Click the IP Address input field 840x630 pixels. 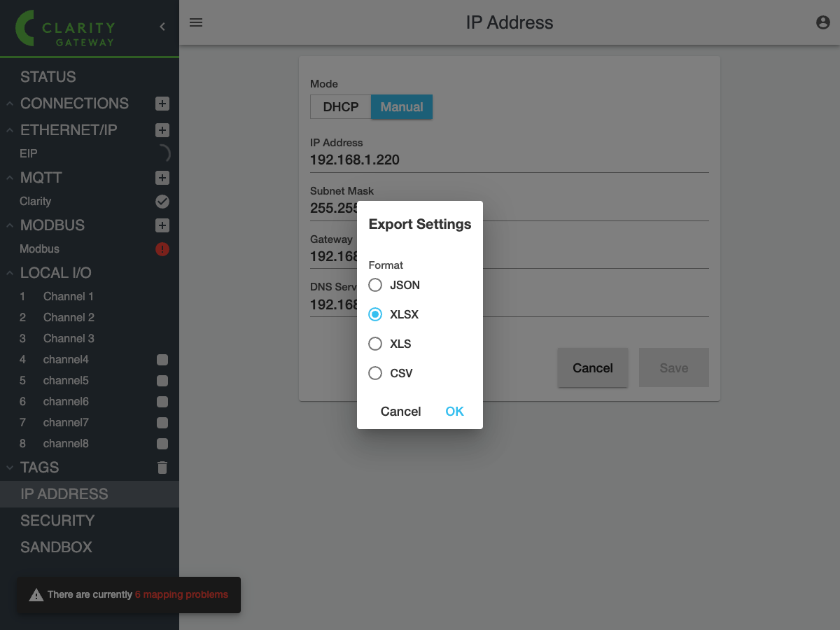(x=509, y=160)
